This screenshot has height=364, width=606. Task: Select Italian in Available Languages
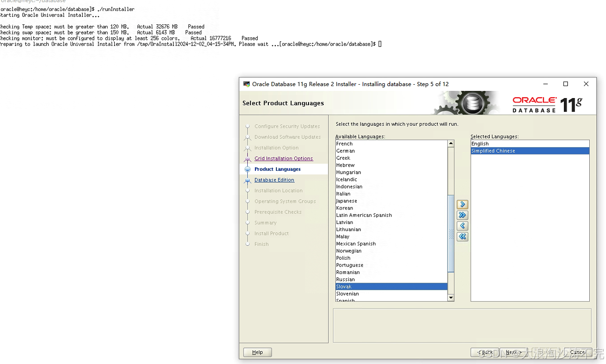(391, 194)
